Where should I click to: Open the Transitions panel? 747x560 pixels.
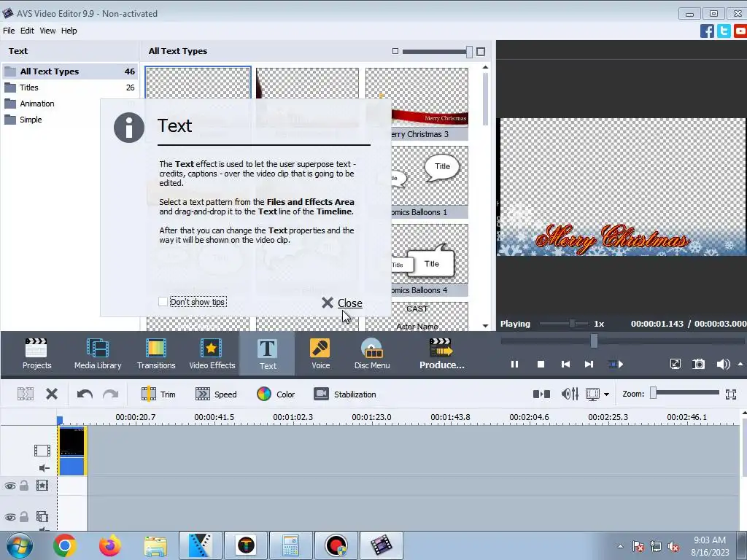tap(156, 354)
